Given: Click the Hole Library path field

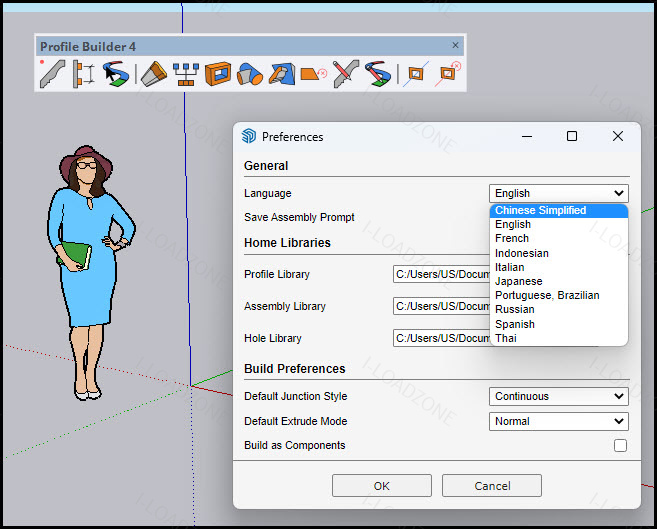Looking at the screenshot, I should click(442, 338).
